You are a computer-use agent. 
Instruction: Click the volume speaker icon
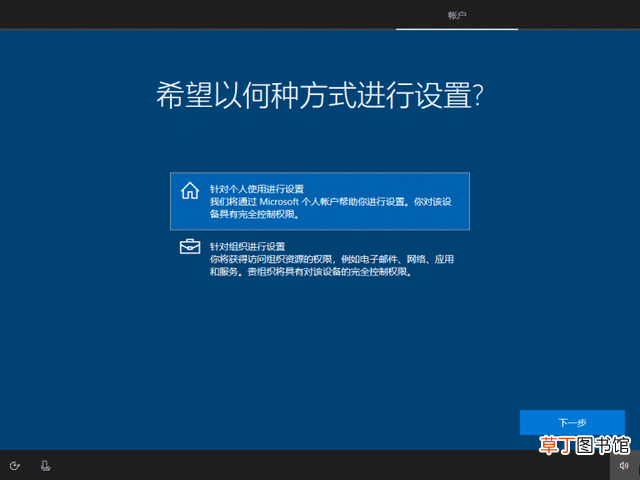[624, 466]
